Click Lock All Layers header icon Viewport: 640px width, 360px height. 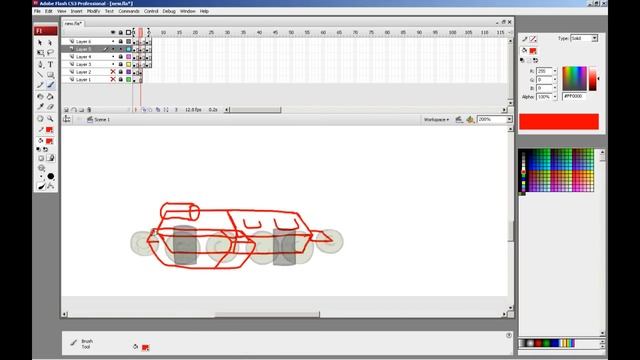coord(121,32)
